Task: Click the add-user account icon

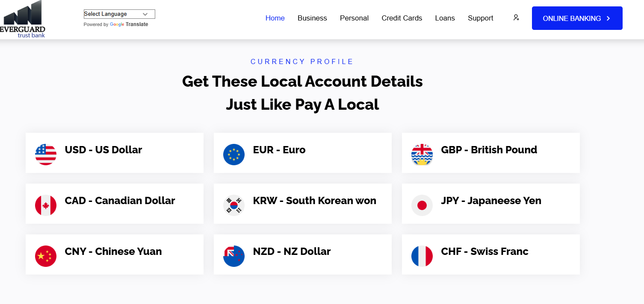Action: pos(516,18)
